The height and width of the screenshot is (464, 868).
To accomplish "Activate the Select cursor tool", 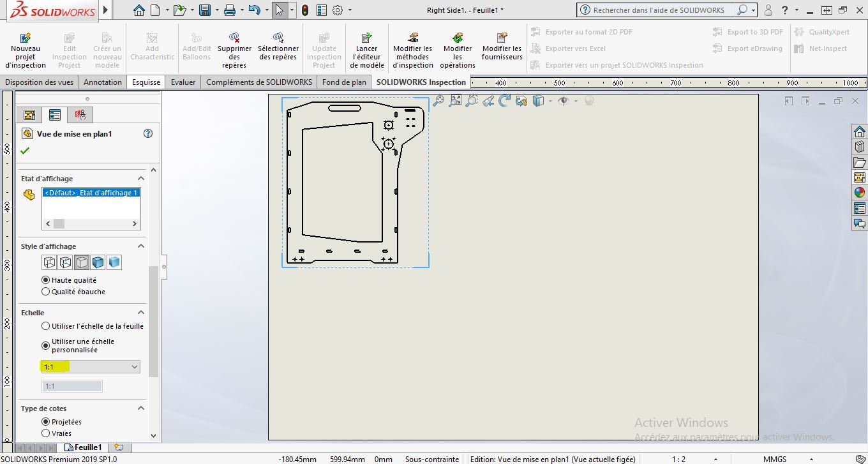I will [279, 10].
